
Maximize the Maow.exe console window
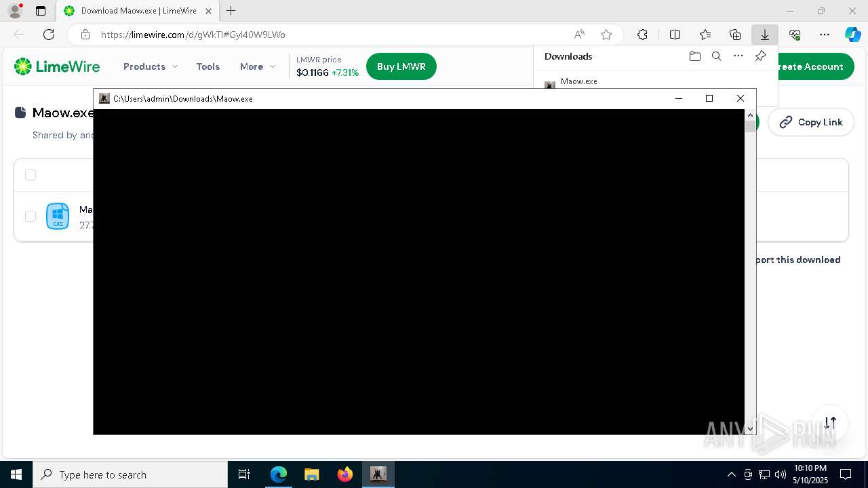coord(709,98)
